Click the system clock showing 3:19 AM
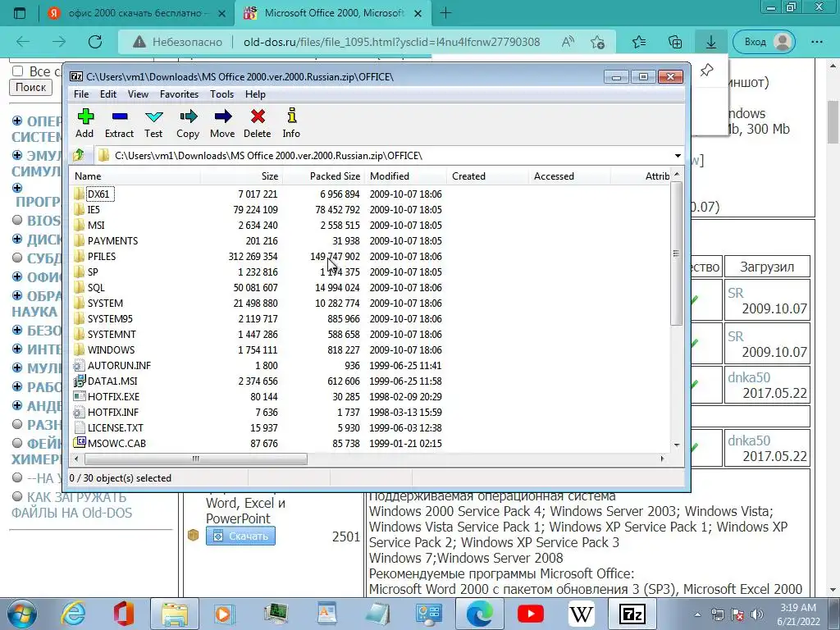Screen dimensions: 840x630 click(x=797, y=608)
